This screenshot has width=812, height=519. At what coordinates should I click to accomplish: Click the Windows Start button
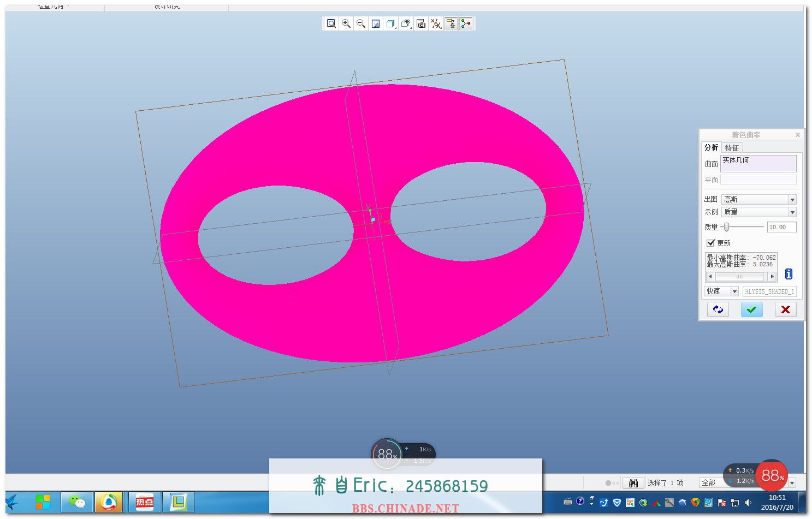click(x=43, y=502)
